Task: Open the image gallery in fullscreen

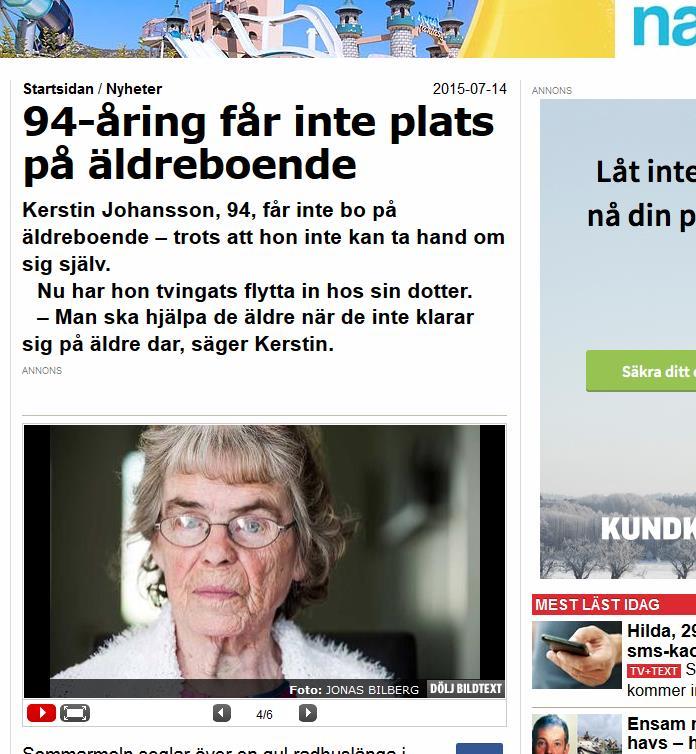Action: [75, 713]
